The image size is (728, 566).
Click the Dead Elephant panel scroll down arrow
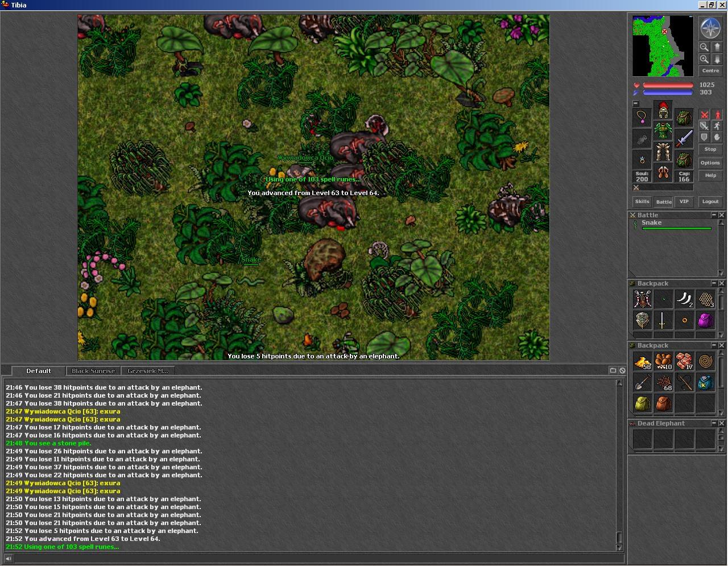(722, 448)
